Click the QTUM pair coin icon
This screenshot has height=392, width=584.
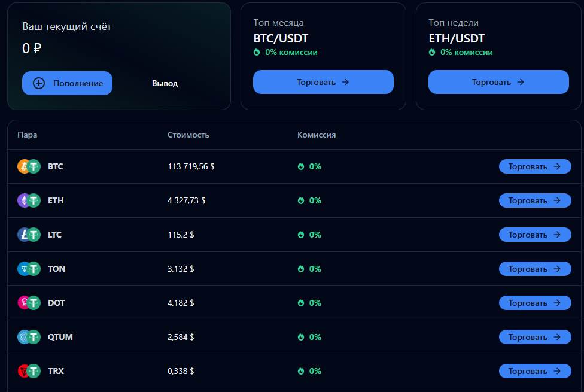29,337
